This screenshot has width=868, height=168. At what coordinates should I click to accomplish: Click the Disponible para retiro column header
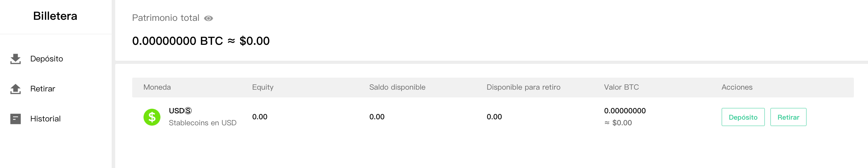coord(523,87)
